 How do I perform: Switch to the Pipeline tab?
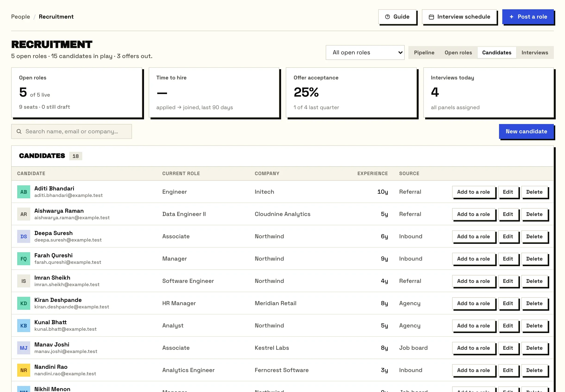coord(424,52)
